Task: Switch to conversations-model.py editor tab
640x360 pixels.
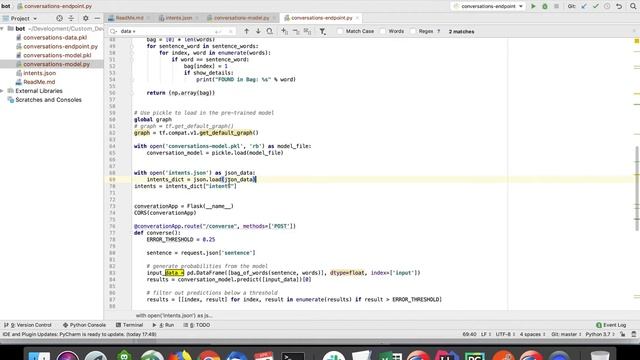Action: coord(241,18)
